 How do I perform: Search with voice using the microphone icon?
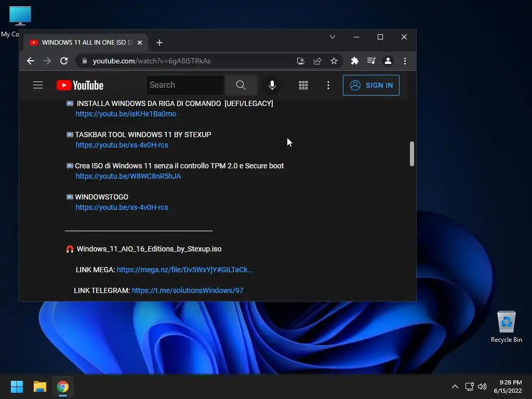tap(272, 85)
